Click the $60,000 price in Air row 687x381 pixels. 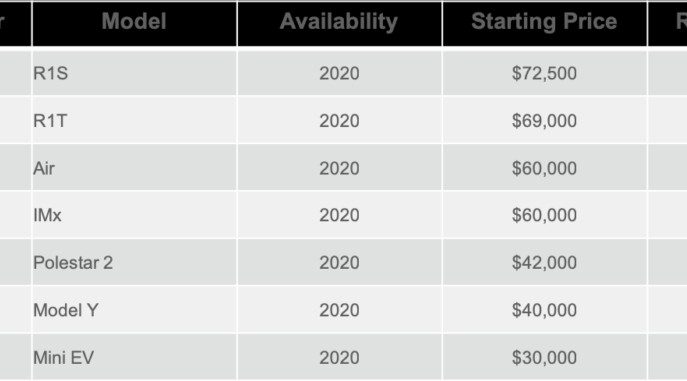(545, 168)
